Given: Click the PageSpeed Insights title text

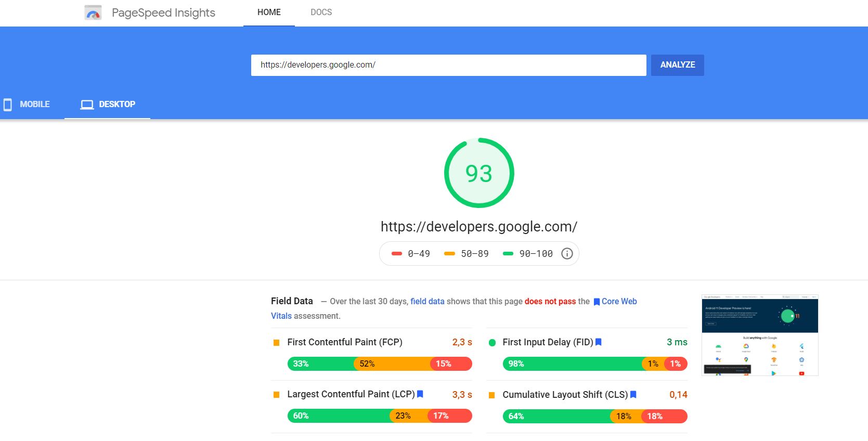Looking at the screenshot, I should coord(163,12).
